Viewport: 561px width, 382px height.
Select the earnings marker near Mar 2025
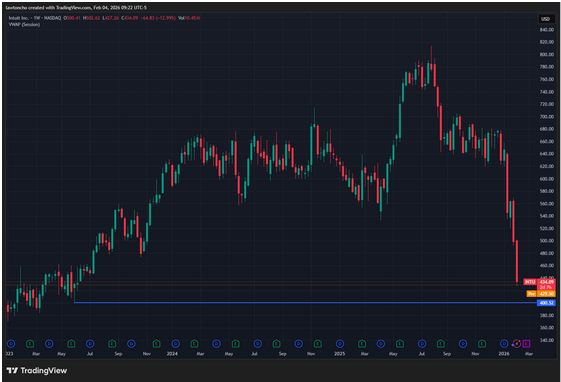(362, 344)
